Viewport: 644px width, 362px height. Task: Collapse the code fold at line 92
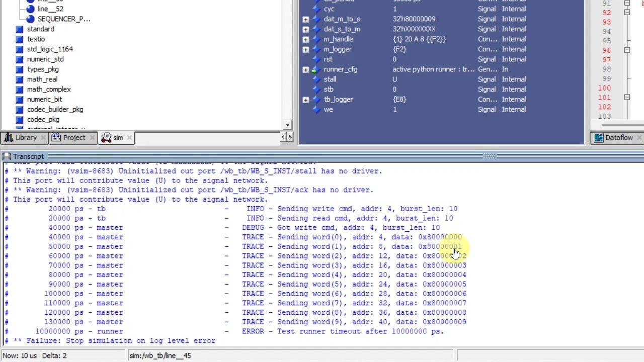click(x=627, y=12)
